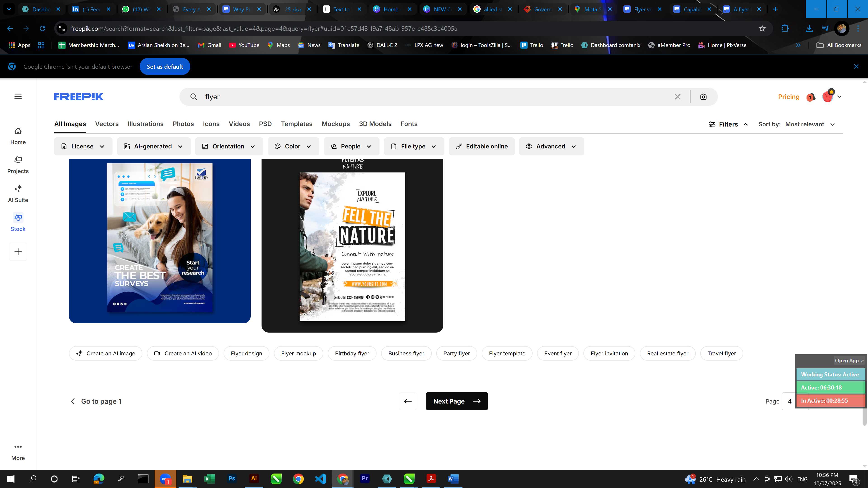Click the search magnifier icon
This screenshot has height=488, width=868.
click(x=193, y=97)
